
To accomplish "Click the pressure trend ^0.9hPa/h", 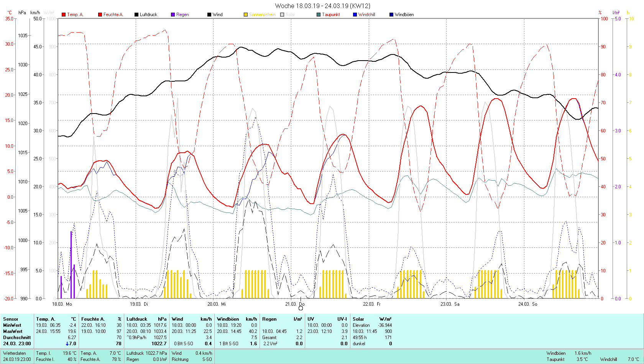I will click(x=136, y=338).
